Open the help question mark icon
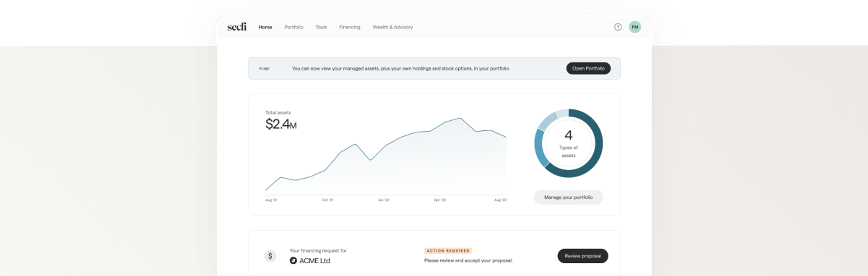The height and width of the screenshot is (276, 868). pos(618,27)
